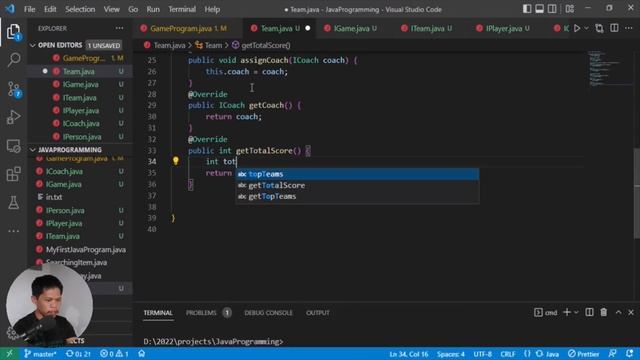Change end of line sequence CRLF
This screenshot has width=640, height=360.
coord(508,354)
